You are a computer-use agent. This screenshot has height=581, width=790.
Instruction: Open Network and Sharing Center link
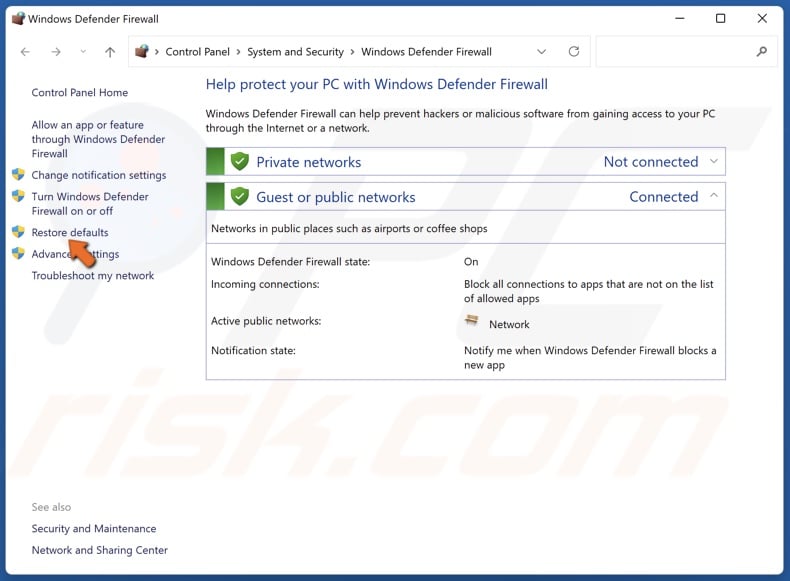point(99,550)
